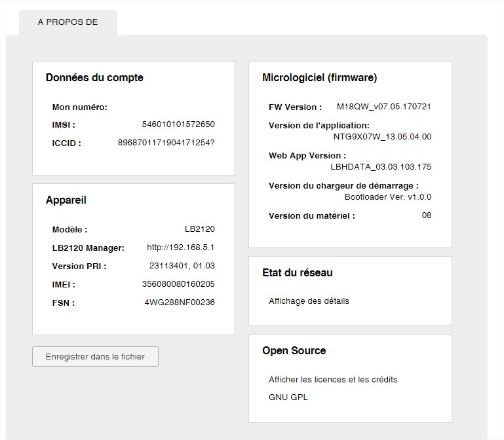
Task: Show Afficher les licences et les crédits
Action: pyautogui.click(x=333, y=379)
